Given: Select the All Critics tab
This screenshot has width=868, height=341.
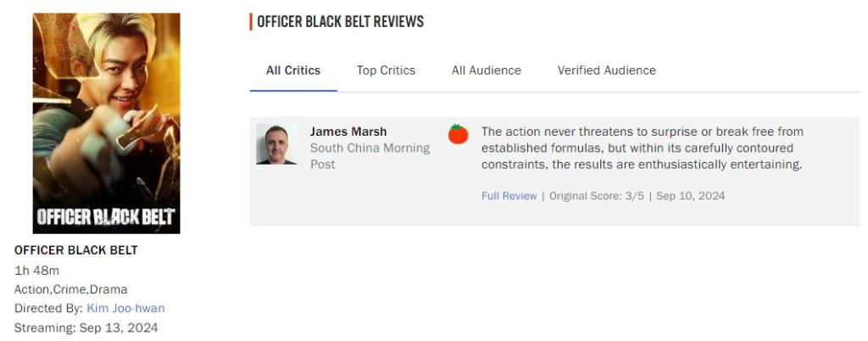Looking at the screenshot, I should pyautogui.click(x=293, y=70).
